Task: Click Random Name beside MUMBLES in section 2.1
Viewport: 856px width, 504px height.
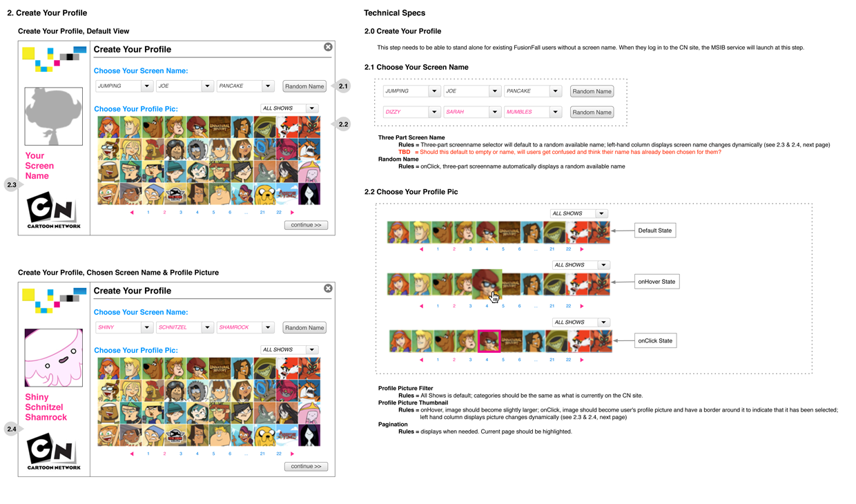Action: (592, 112)
